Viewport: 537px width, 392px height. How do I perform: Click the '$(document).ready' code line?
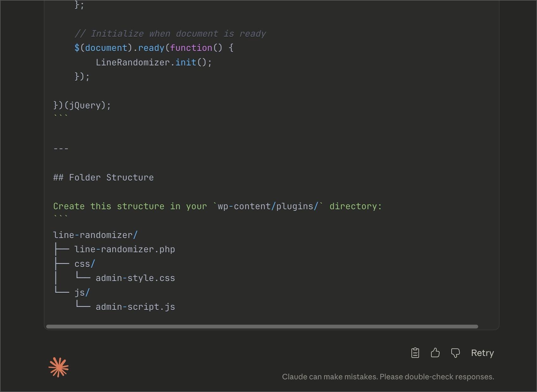(154, 48)
